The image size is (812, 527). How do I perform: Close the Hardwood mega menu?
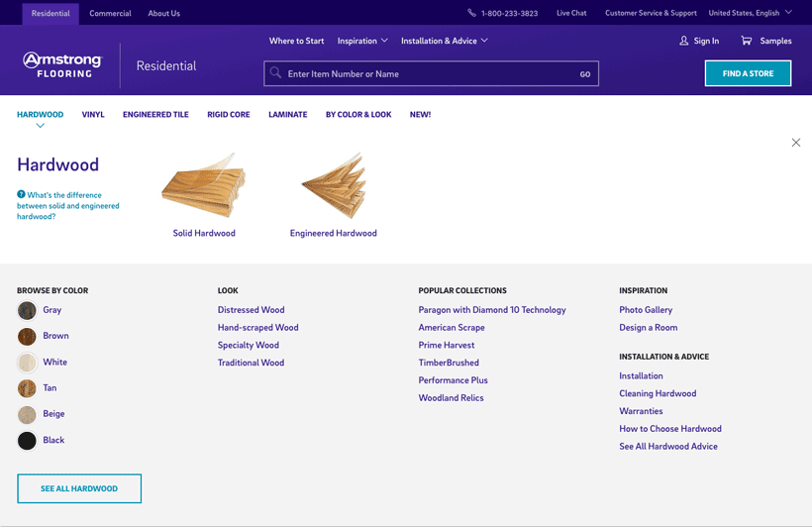click(x=795, y=143)
